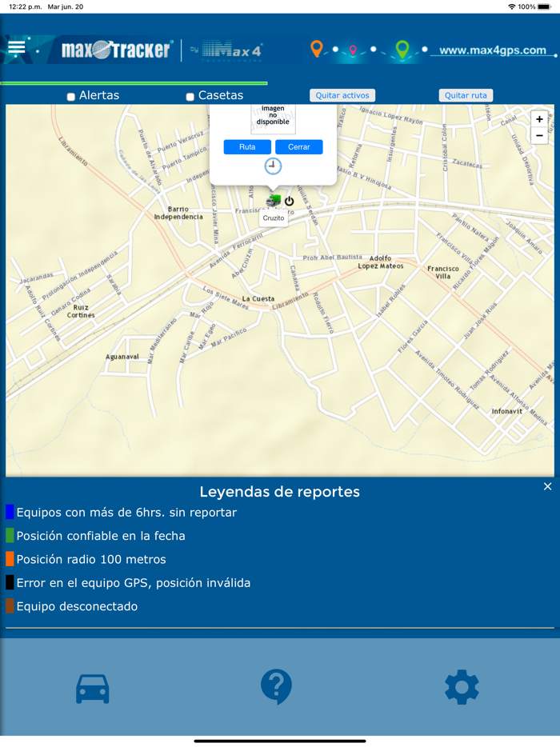Screen dimensions: 560x747
Task: Open the vehicles car tab
Action: [x=93, y=689]
